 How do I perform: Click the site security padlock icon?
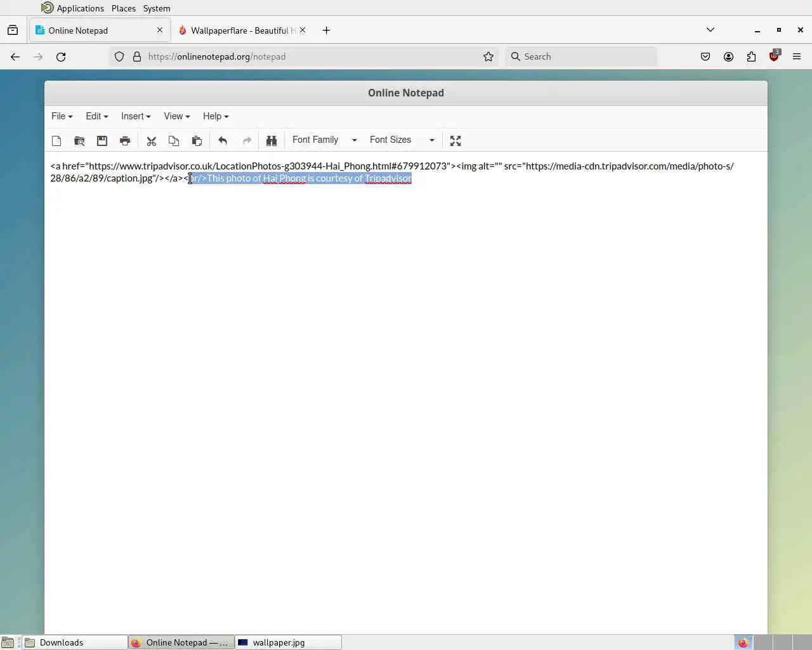click(x=137, y=56)
